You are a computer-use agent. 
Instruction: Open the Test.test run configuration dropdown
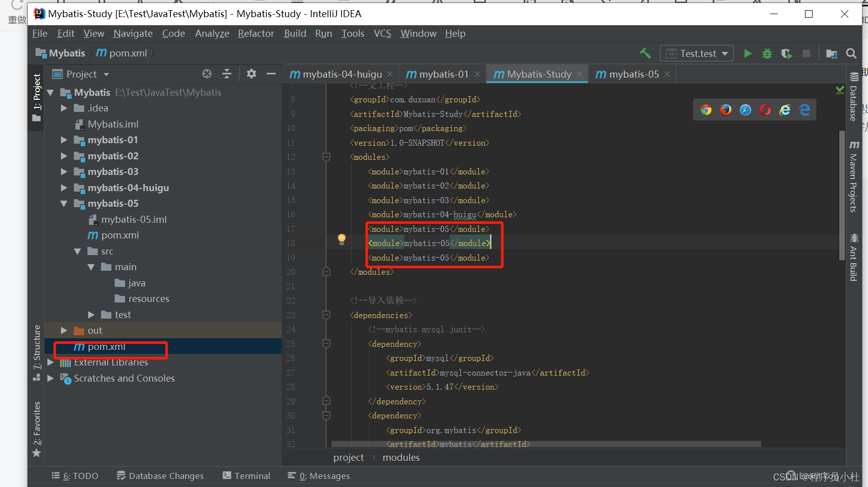point(725,53)
